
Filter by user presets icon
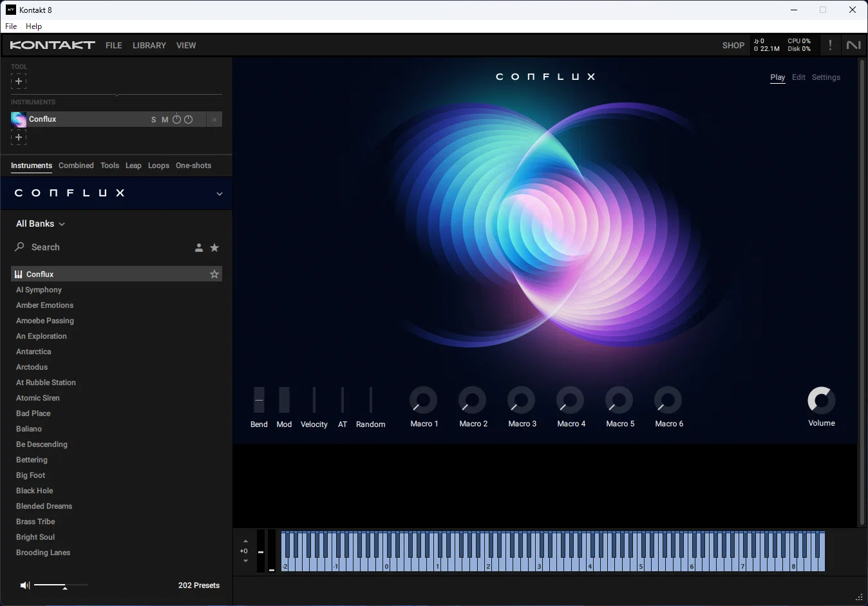pos(199,247)
